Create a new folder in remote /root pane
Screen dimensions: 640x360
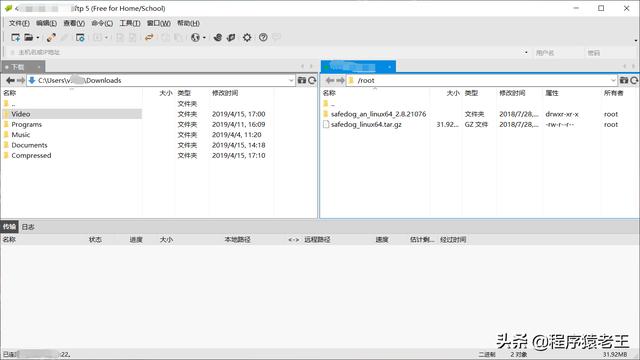624,80
